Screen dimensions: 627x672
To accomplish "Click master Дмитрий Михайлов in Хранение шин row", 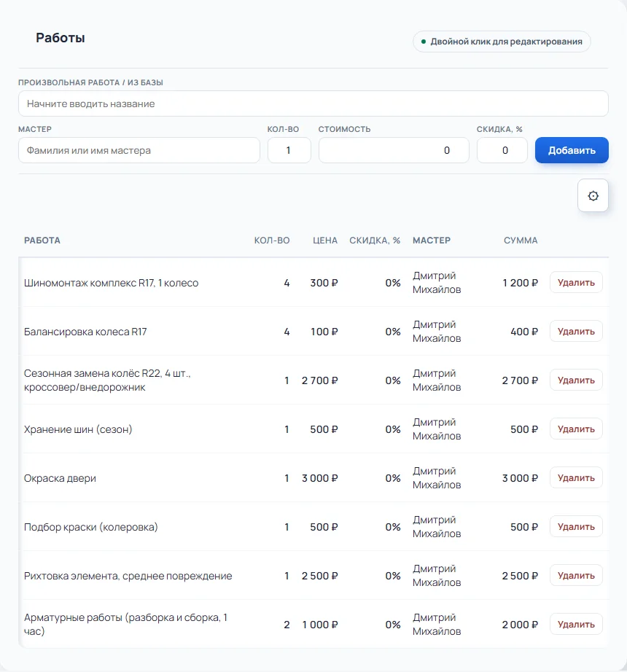I will coord(437,429).
